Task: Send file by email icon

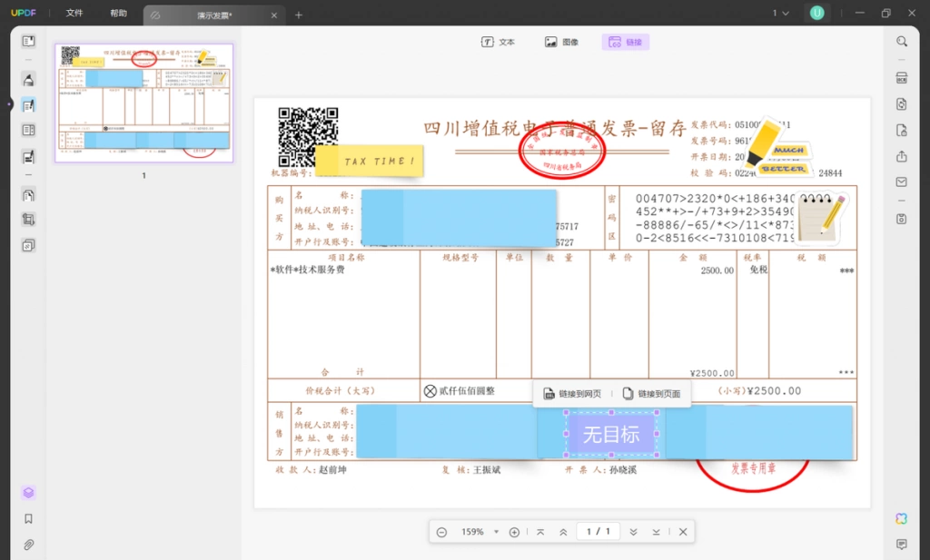Action: pos(902,182)
